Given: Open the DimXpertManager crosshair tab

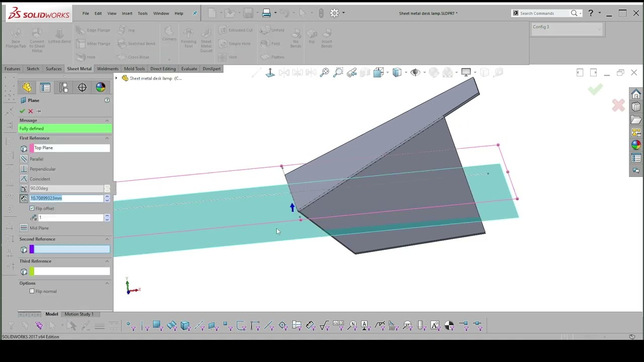Looking at the screenshot, I should click(x=82, y=87).
